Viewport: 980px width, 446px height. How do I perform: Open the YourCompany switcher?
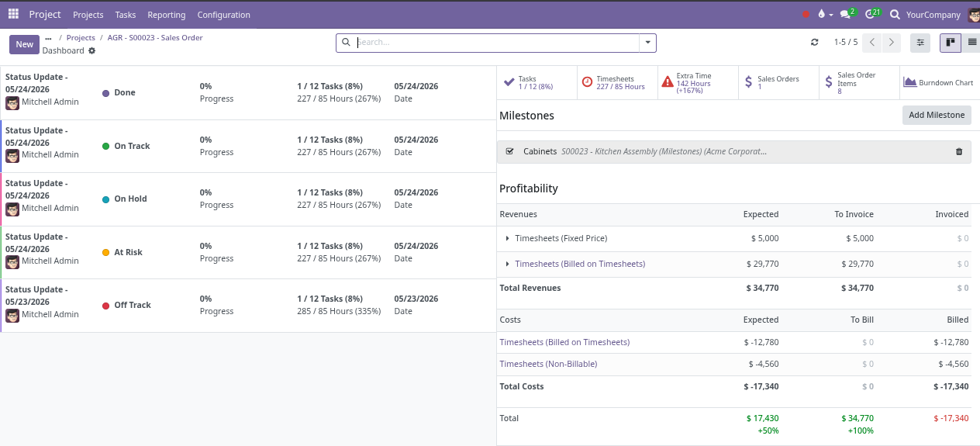click(933, 15)
